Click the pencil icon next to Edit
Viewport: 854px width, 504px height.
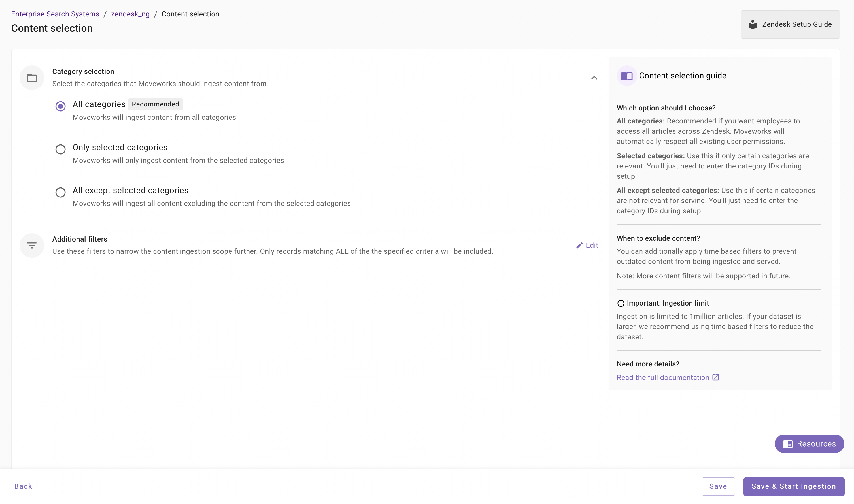click(x=579, y=245)
